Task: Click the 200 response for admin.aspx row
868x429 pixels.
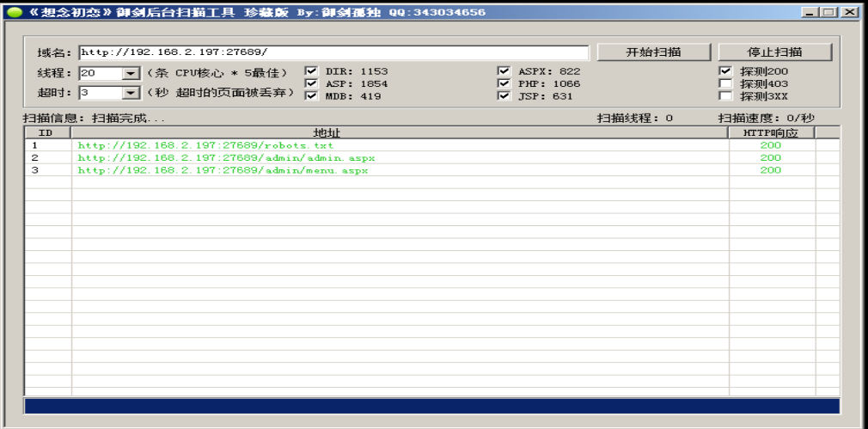Action: click(x=771, y=158)
